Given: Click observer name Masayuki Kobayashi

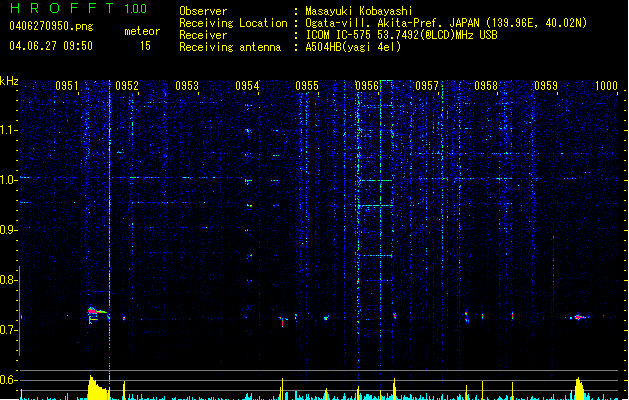Looking at the screenshot, I should tap(359, 11).
